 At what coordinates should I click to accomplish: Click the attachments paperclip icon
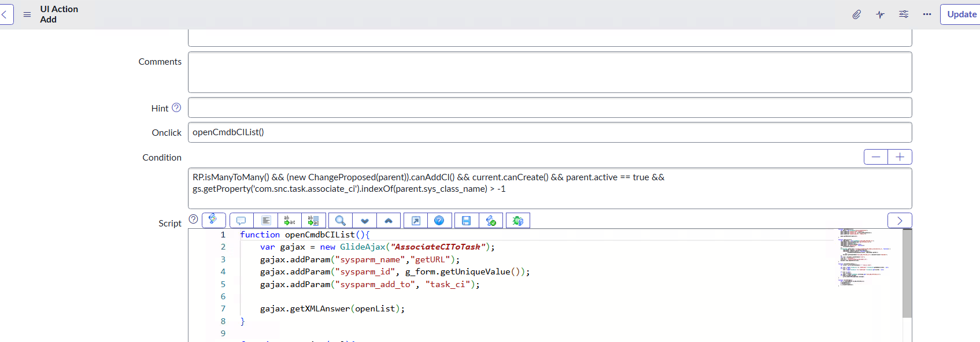tap(856, 14)
